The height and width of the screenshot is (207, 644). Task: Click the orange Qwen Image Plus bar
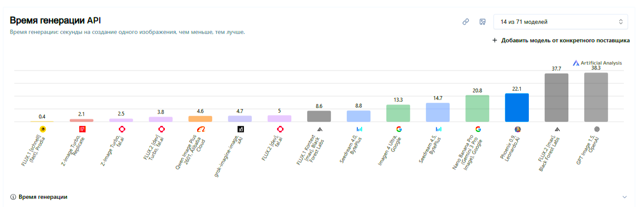click(x=200, y=119)
